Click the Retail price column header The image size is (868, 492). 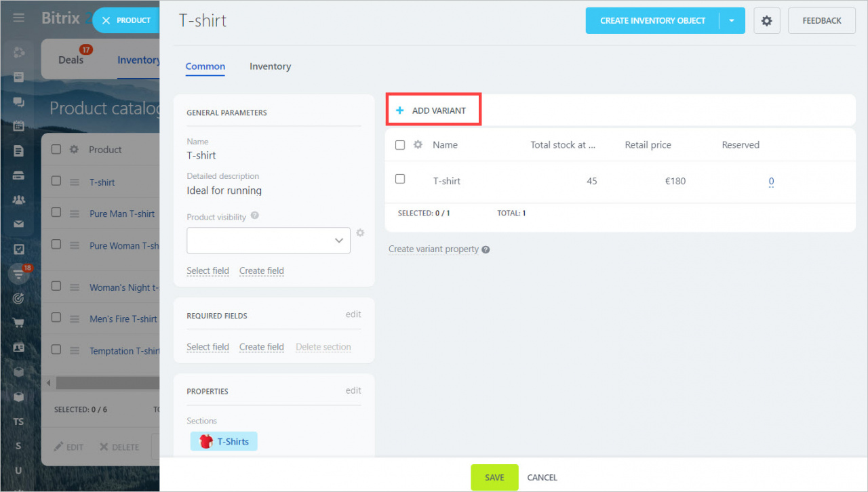(648, 145)
